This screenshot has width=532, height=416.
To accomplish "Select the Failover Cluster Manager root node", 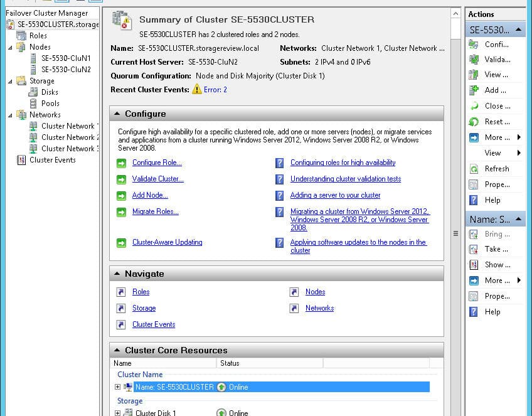I will coord(47,13).
